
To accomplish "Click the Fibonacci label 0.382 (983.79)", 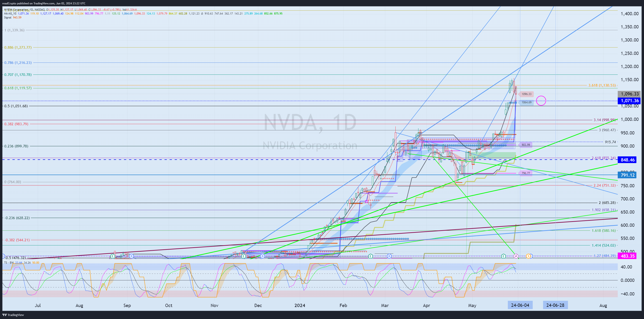I will coord(16,124).
